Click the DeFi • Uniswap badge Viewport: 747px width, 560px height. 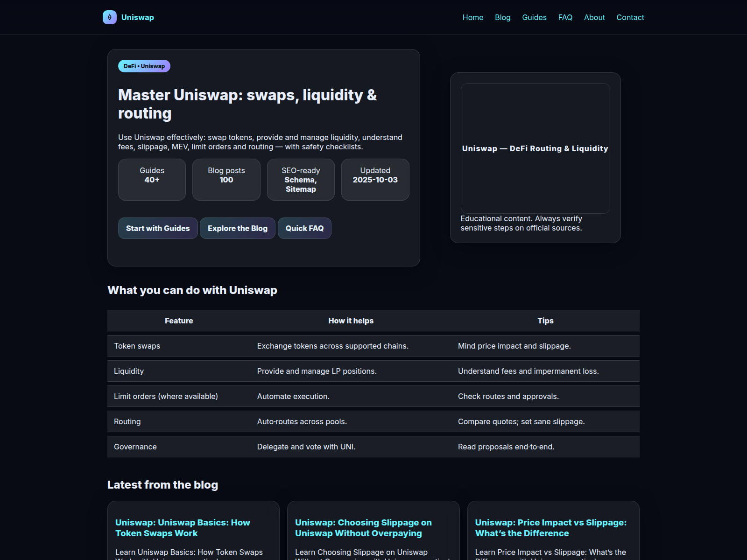tap(144, 66)
